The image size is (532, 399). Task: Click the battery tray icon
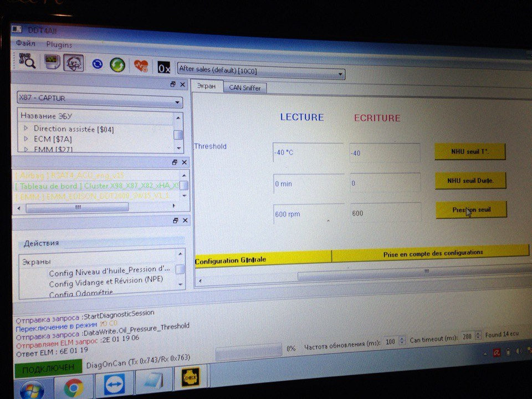pos(508,352)
